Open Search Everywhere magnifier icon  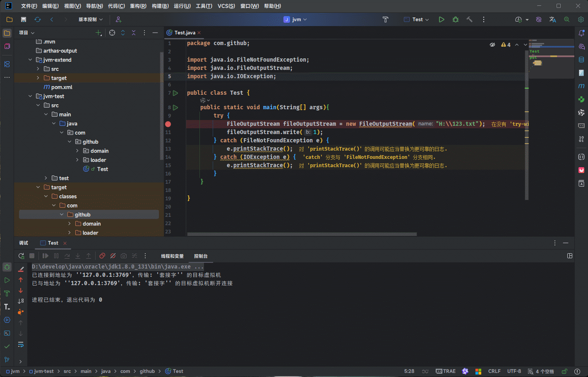tap(567, 19)
